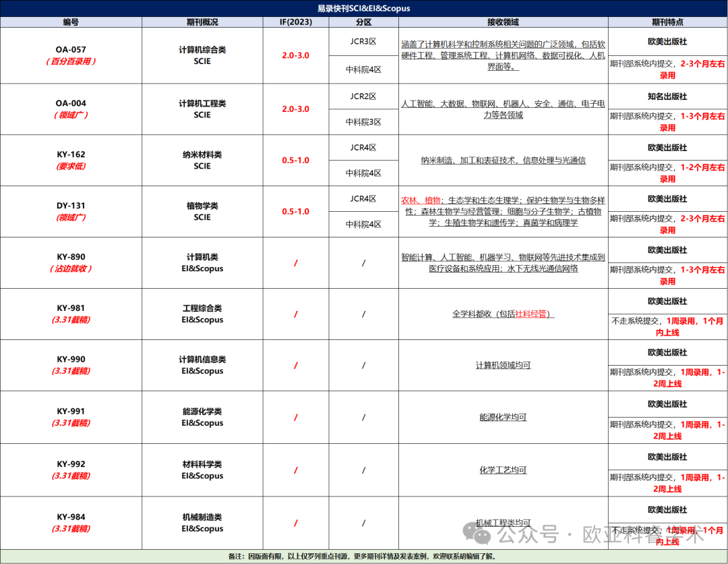Click 欧美出版社 in the OA-057 row
Screen dimensions: 728x564
click(x=667, y=41)
